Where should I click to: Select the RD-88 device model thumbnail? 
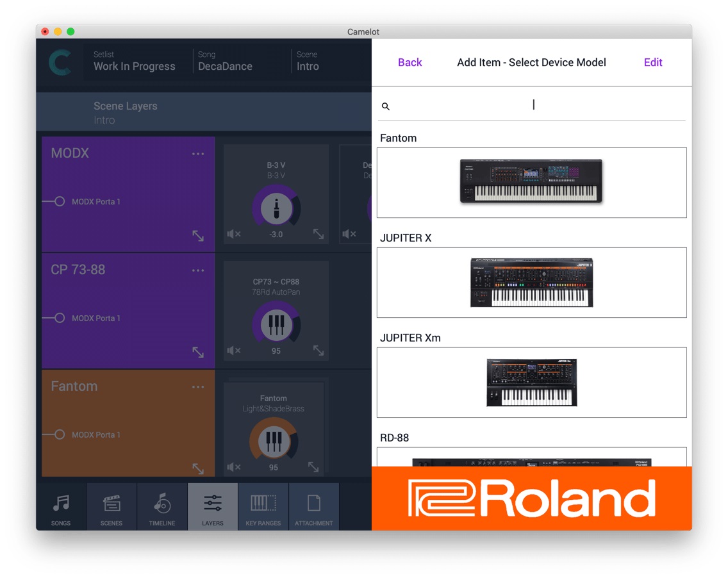point(532,458)
